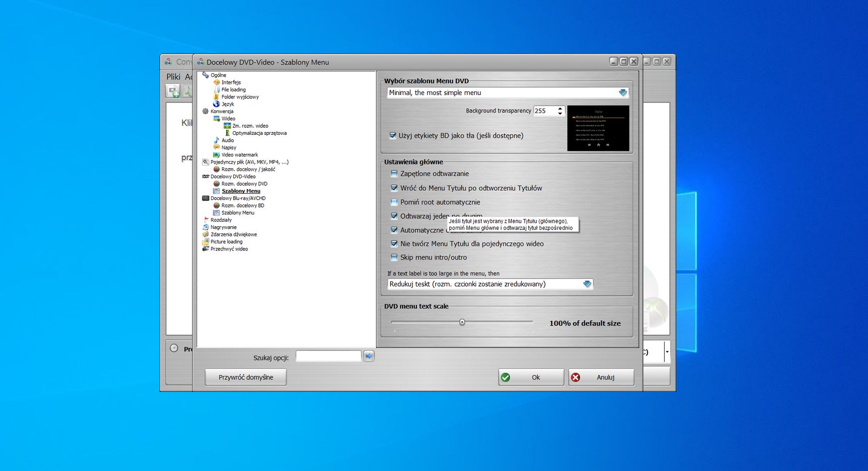Increase Background transparency value with up arrow
The width and height of the screenshot is (868, 471).
560,108
